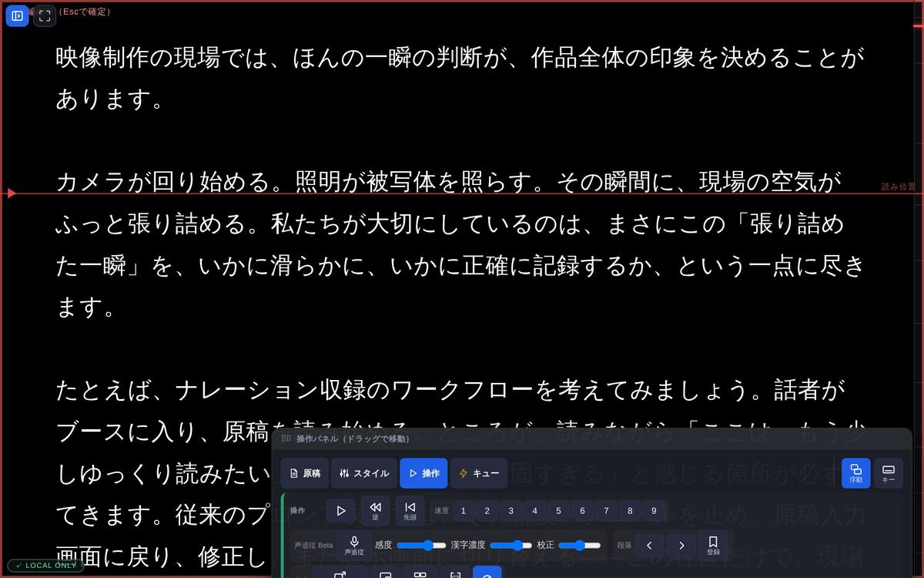Open the 原稿 (script) tab
Viewport: 924px width, 578px height.
[x=304, y=473]
